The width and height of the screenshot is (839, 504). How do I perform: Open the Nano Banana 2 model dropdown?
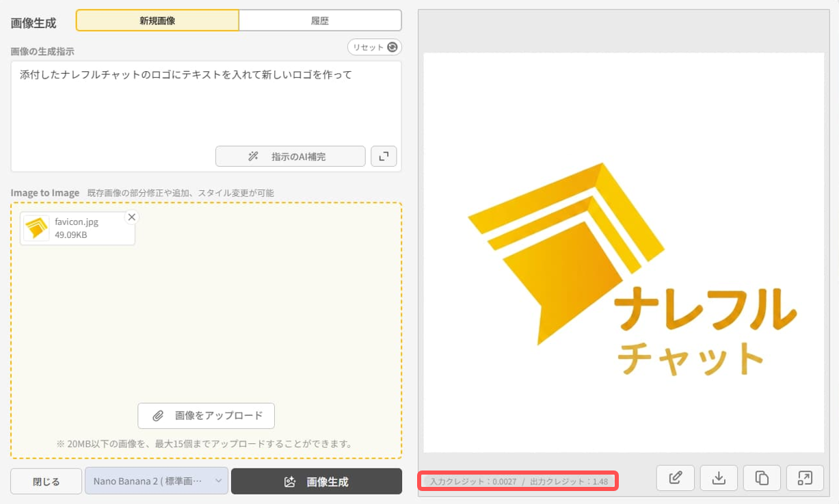point(157,481)
